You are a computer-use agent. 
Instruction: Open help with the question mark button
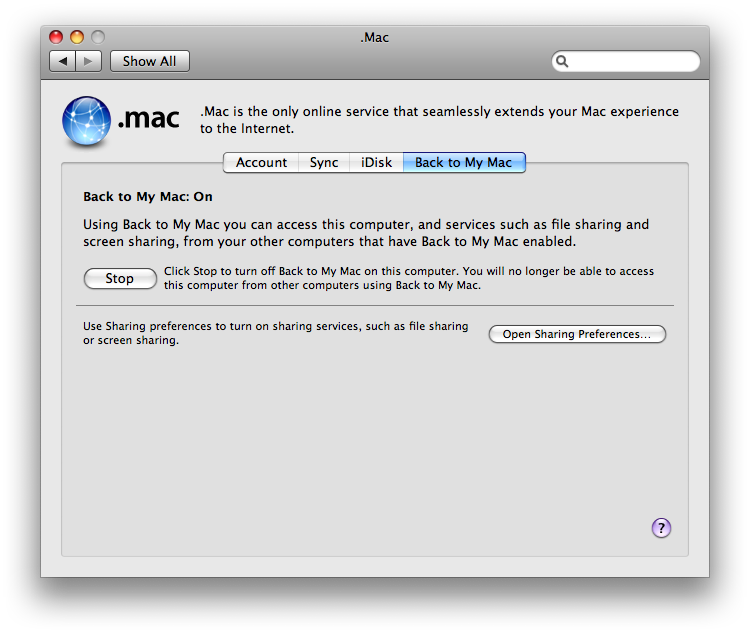tap(661, 528)
